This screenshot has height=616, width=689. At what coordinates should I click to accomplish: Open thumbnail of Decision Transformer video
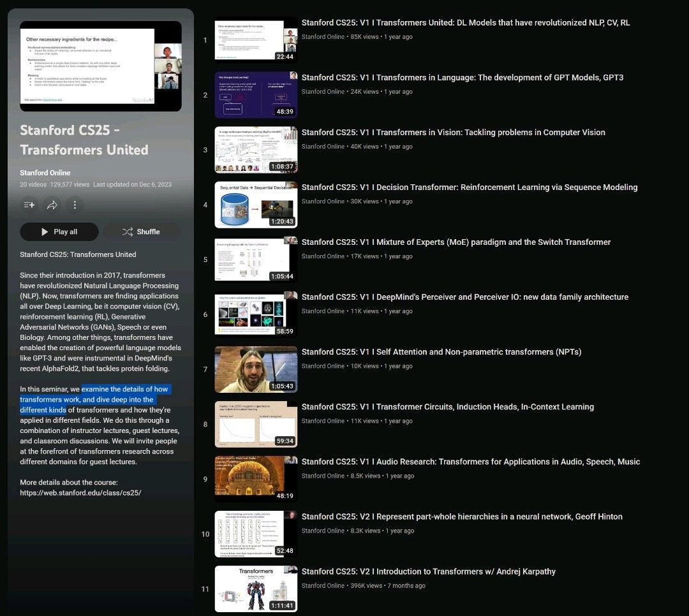click(x=256, y=205)
